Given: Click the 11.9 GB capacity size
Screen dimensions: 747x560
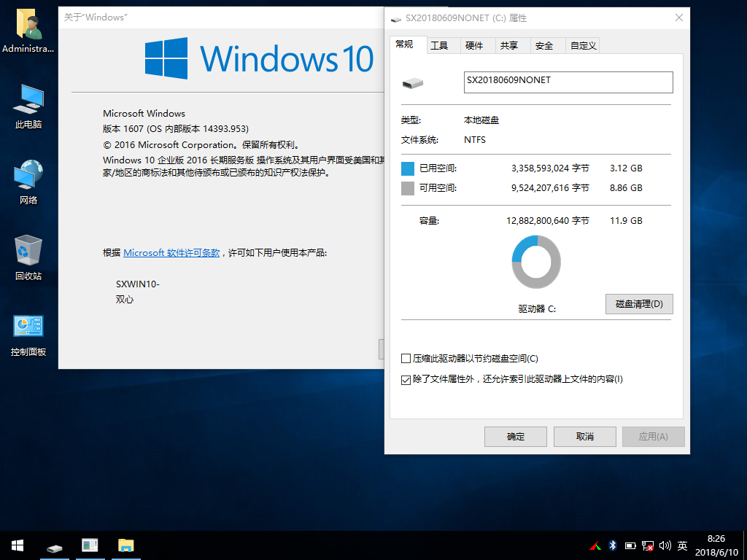Looking at the screenshot, I should pyautogui.click(x=626, y=221).
